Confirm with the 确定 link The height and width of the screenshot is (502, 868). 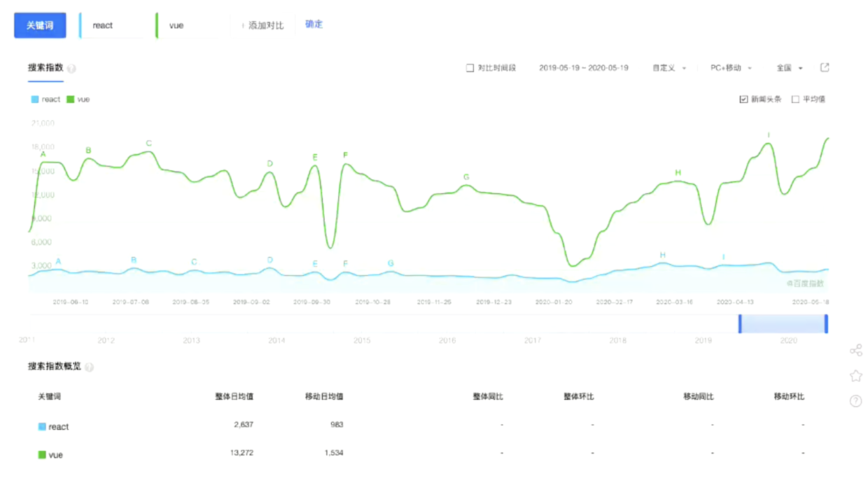tap(314, 24)
